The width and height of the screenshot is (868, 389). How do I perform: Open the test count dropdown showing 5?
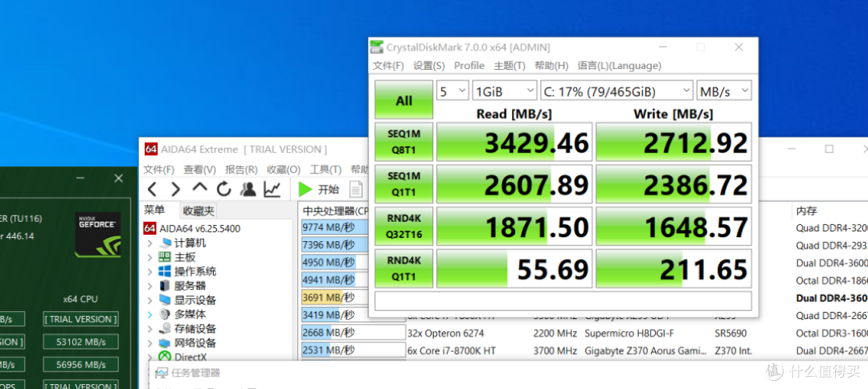click(x=452, y=91)
